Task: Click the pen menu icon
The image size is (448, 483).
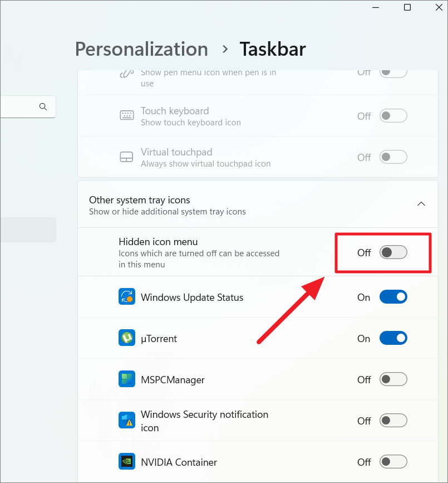Action: tap(126, 74)
